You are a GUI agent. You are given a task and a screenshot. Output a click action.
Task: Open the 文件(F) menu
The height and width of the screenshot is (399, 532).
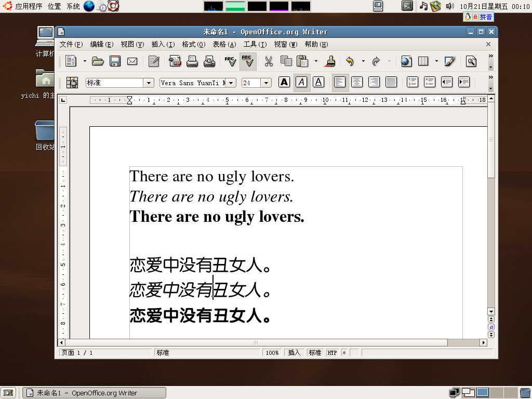pyautogui.click(x=71, y=45)
